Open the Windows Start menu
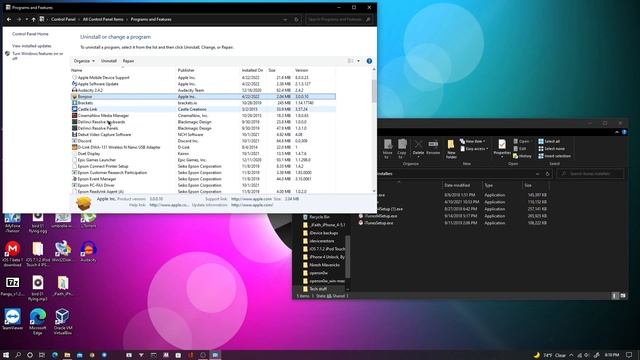 point(6,355)
